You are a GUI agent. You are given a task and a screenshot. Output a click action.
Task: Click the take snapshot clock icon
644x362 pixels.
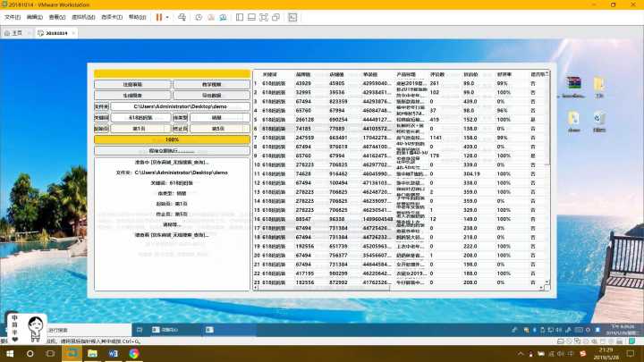(x=199, y=17)
